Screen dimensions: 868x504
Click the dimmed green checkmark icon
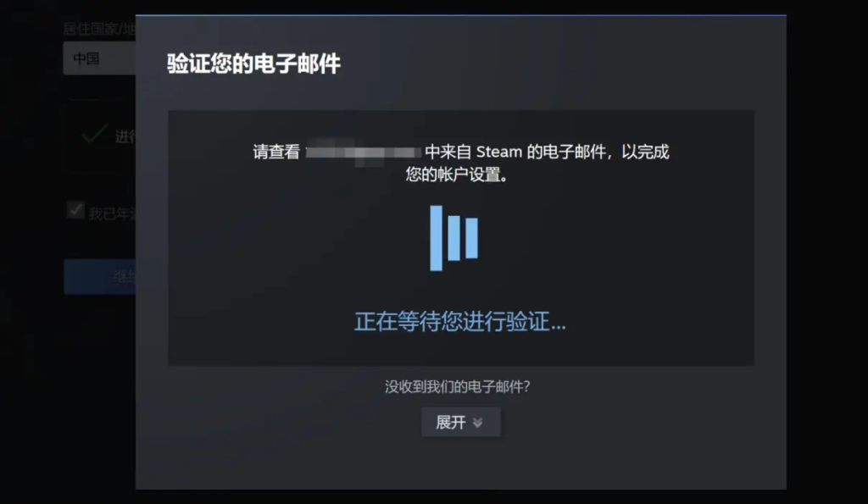pyautogui.click(x=94, y=135)
